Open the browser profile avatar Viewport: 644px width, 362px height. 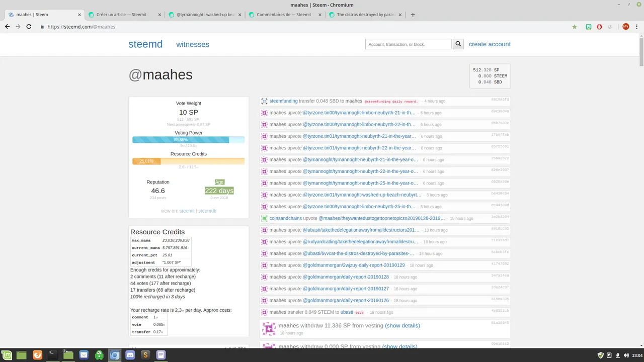coord(625,27)
